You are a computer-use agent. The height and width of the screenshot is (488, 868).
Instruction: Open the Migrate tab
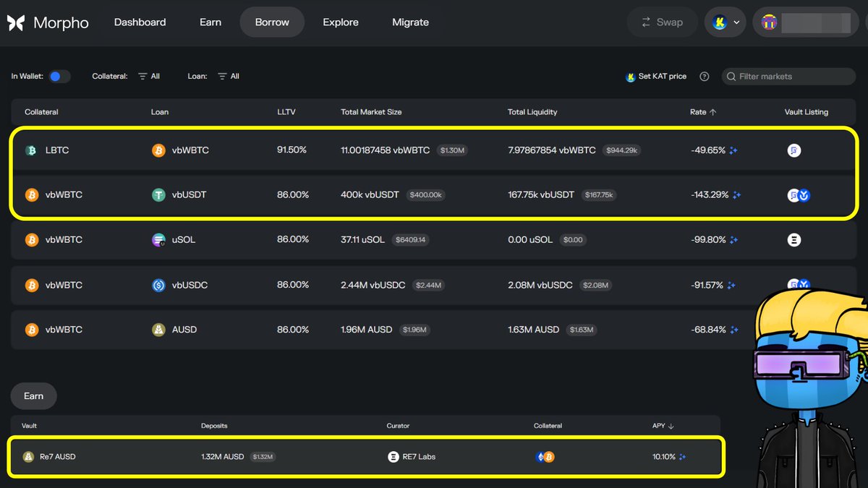410,22
